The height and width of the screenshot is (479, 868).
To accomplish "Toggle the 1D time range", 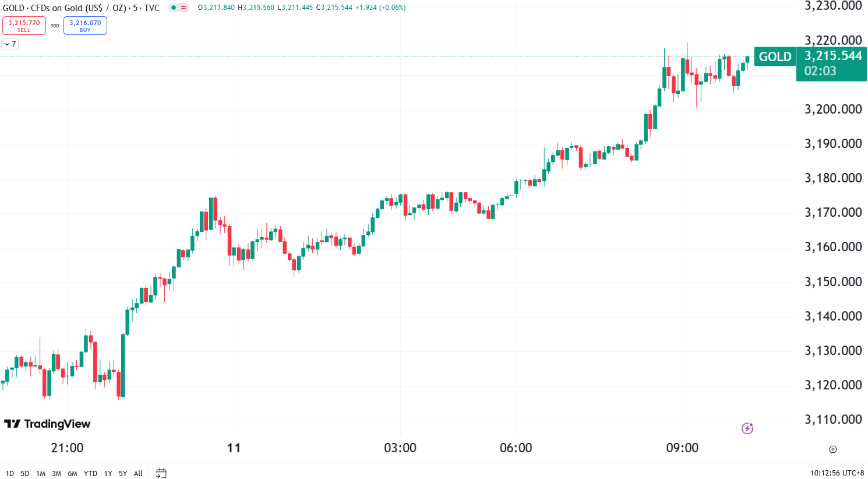I will [9, 474].
